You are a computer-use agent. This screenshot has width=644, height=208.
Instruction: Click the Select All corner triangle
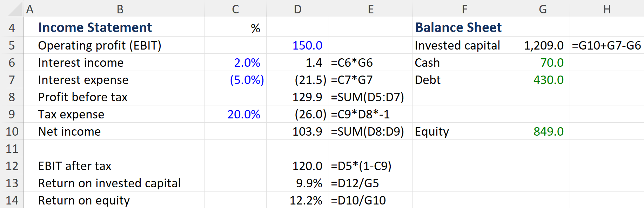tap(15, 9)
